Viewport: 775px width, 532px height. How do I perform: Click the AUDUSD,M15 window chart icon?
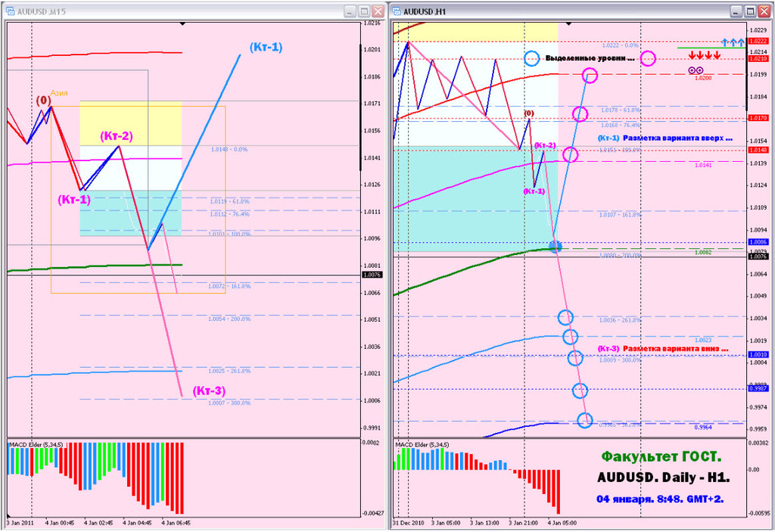(x=10, y=11)
